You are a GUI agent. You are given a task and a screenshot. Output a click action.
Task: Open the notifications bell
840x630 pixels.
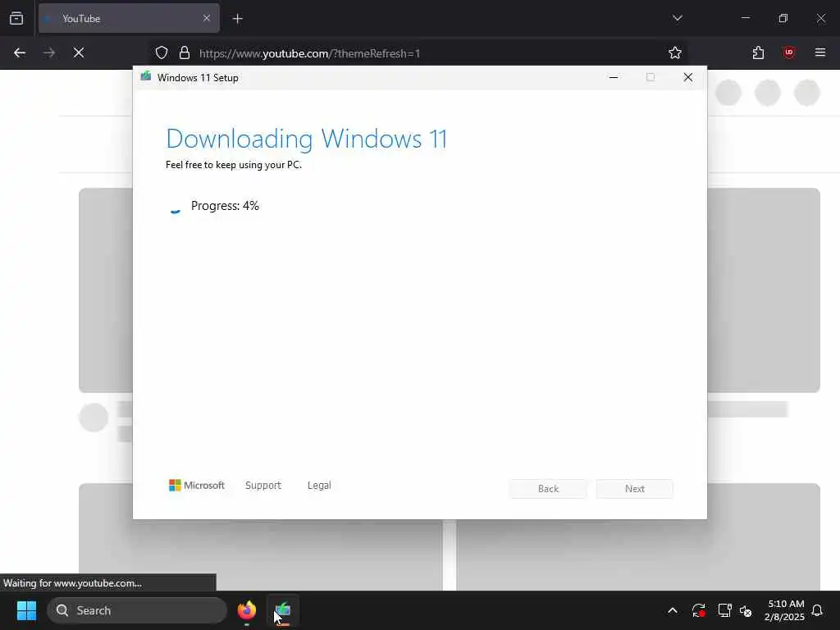pos(818,610)
